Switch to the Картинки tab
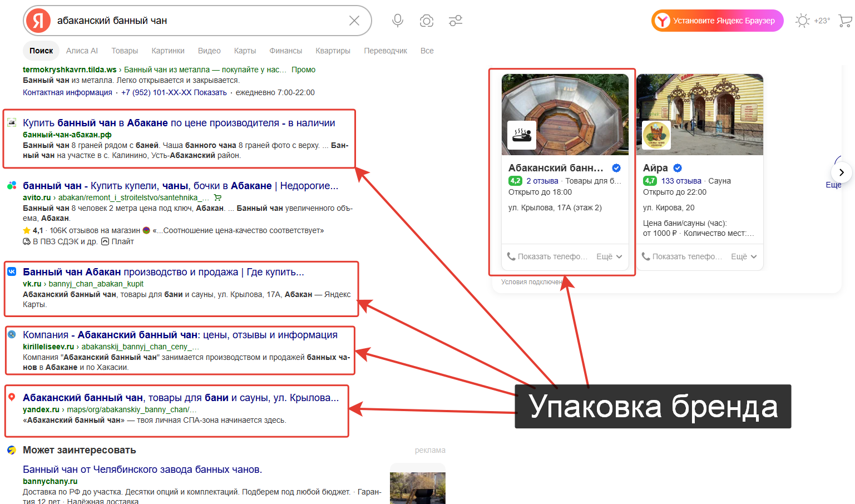 (x=168, y=51)
